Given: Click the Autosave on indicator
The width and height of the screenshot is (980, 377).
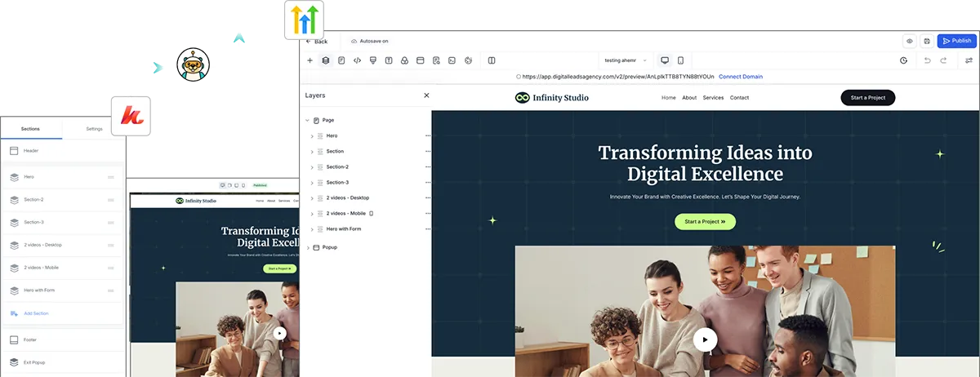Looking at the screenshot, I should click(x=370, y=41).
